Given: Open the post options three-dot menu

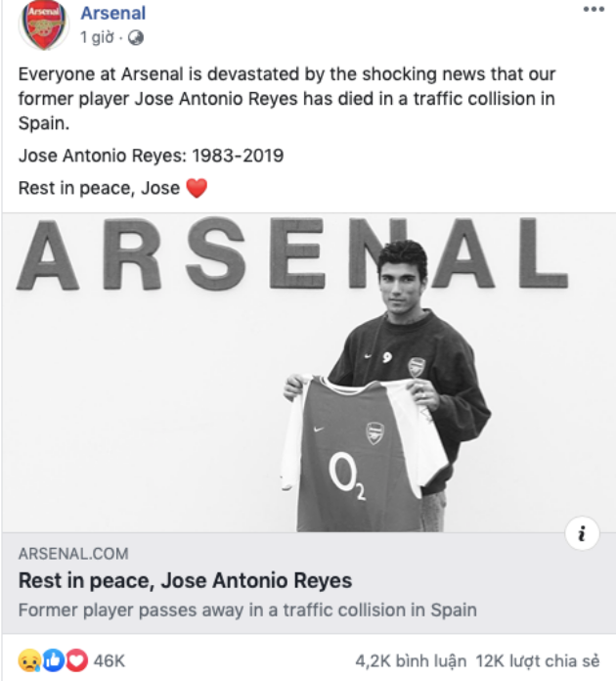Looking at the screenshot, I should [594, 10].
